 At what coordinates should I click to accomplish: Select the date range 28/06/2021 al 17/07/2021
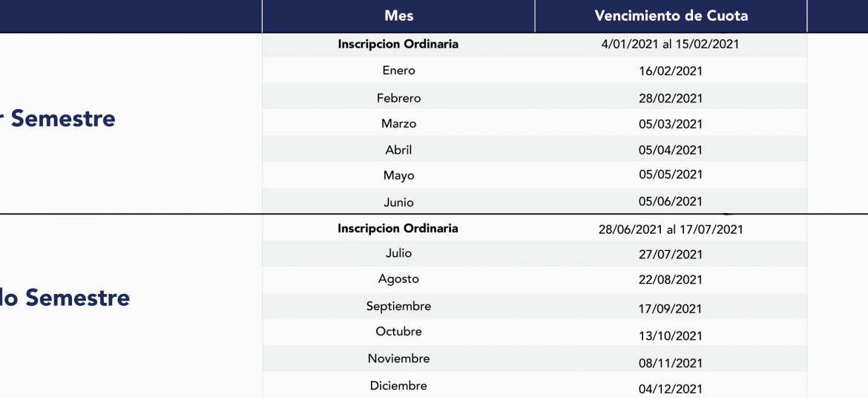671,229
